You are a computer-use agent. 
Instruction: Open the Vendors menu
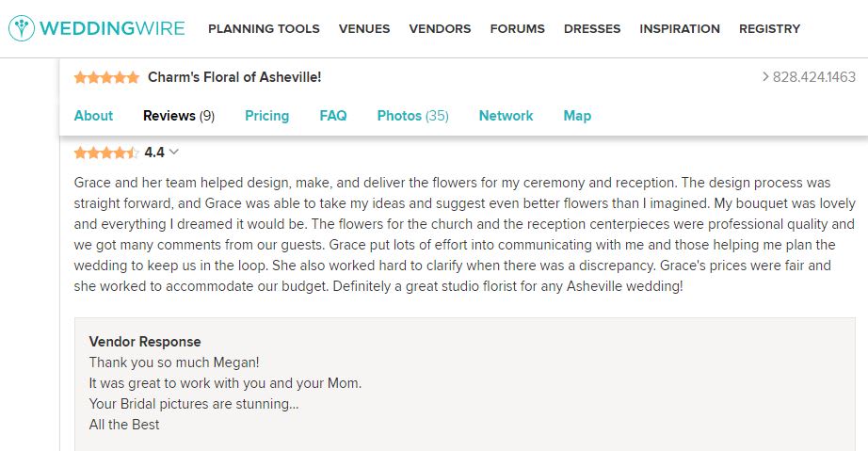coord(440,28)
